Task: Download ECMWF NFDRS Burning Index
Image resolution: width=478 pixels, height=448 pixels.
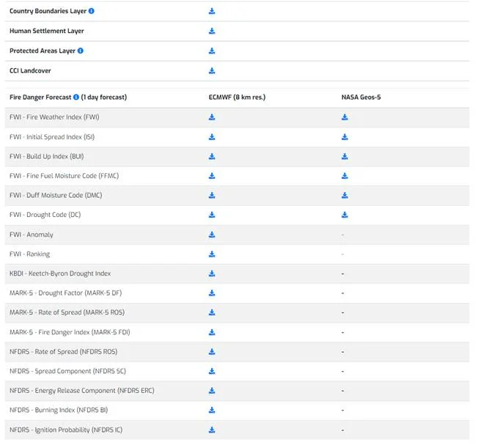Action: 212,410
